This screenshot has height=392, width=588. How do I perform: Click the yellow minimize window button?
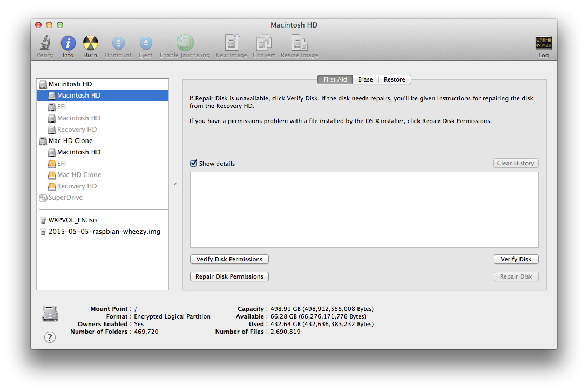pyautogui.click(x=49, y=25)
